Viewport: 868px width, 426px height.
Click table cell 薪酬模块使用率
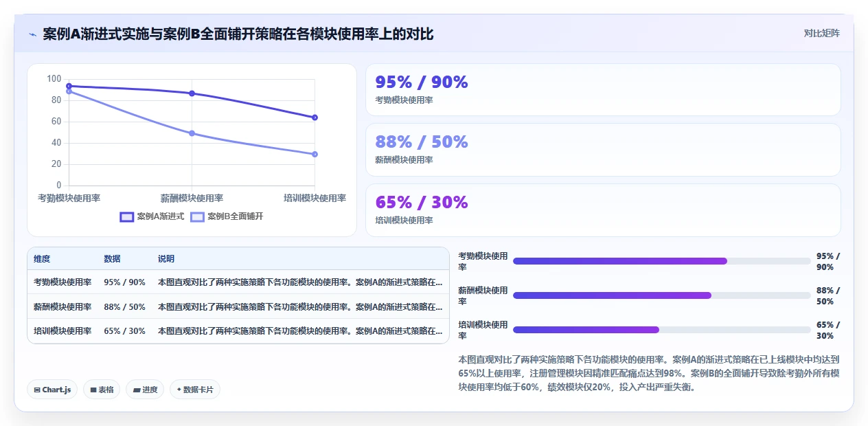62,306
